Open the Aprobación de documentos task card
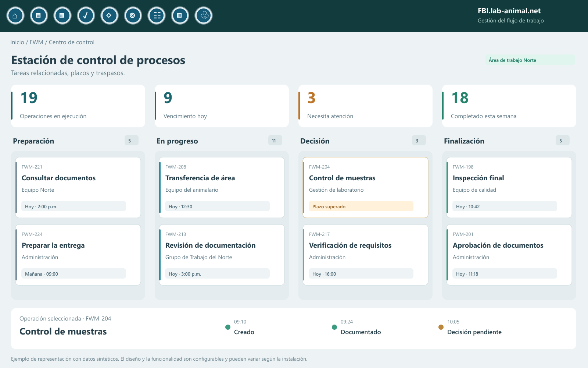Image resolution: width=588 pixels, height=368 pixels. (509, 255)
